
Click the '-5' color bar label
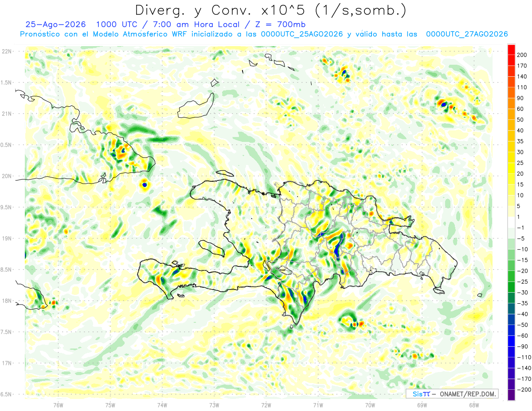[521, 239]
